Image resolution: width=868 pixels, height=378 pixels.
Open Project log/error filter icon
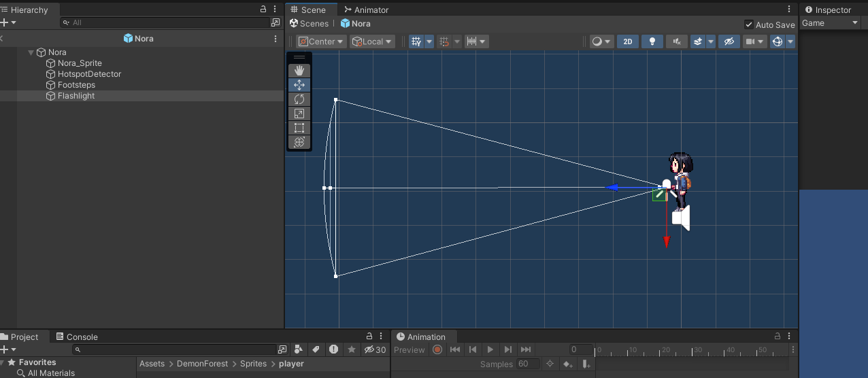(333, 349)
